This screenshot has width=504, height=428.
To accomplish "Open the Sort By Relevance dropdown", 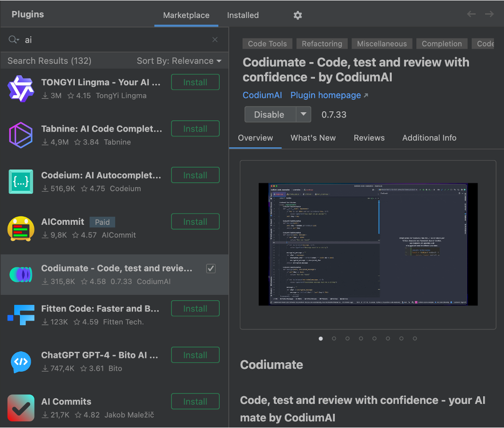I will click(179, 61).
